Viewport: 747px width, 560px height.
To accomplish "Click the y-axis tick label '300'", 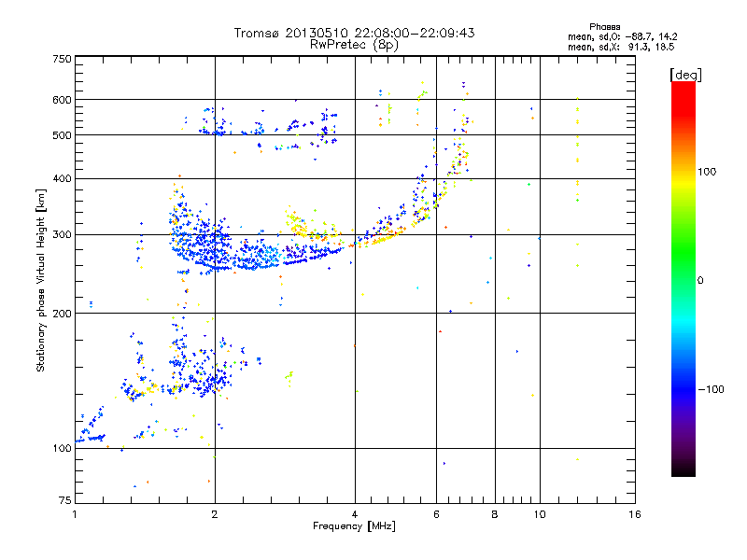I will 62,235.
